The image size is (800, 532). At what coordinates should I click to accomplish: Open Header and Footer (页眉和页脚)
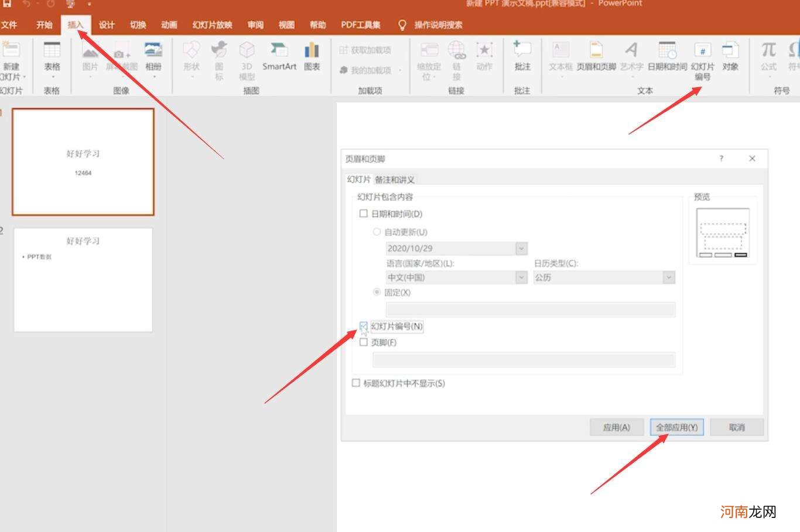tap(596, 56)
